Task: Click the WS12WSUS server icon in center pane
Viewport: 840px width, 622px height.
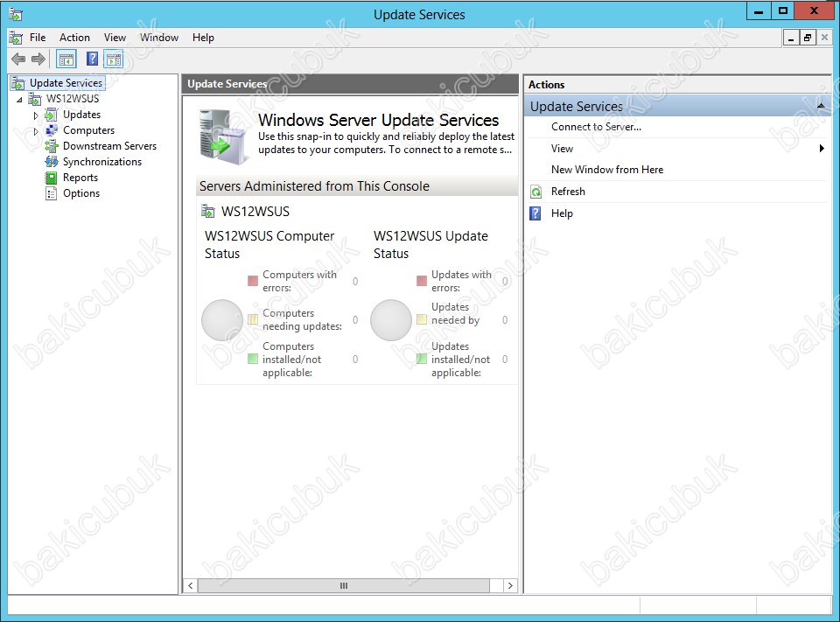Action: pyautogui.click(x=208, y=211)
